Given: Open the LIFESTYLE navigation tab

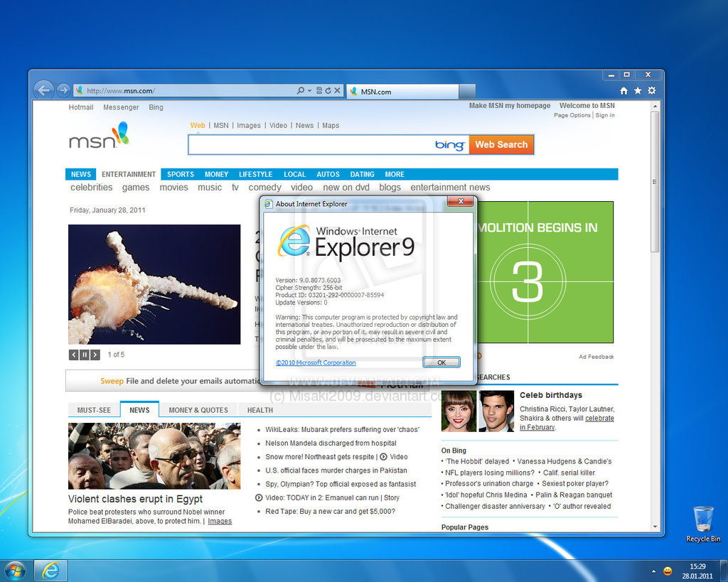Looking at the screenshot, I should 255,174.
